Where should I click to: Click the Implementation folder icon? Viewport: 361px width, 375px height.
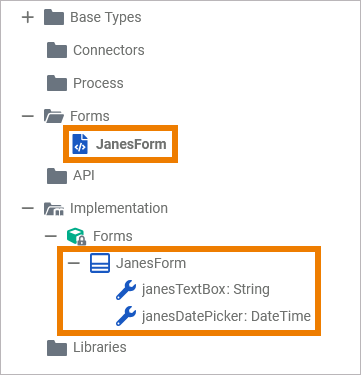point(54,209)
